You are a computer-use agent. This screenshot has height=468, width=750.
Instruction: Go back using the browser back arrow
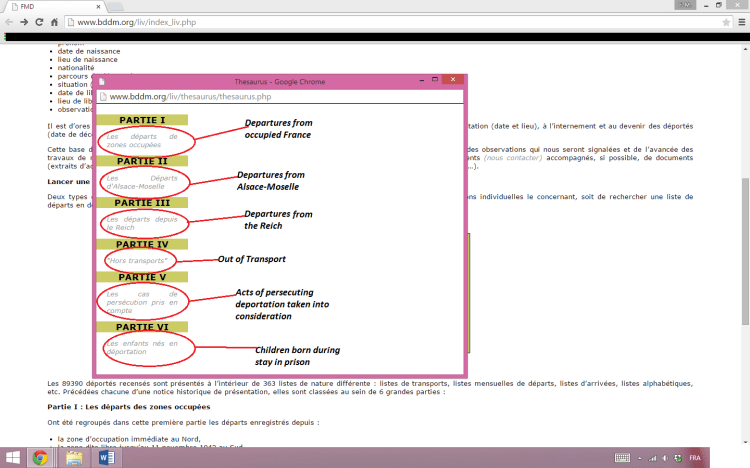click(x=9, y=22)
